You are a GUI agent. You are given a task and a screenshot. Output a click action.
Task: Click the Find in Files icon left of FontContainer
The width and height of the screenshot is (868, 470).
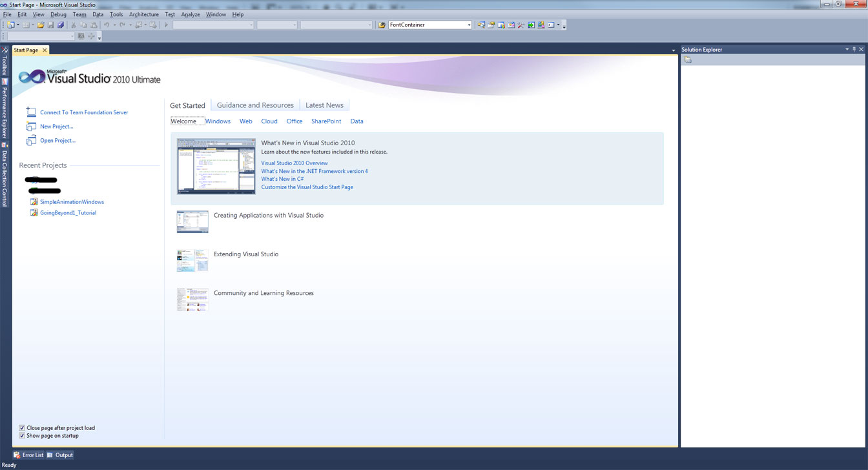tap(382, 25)
